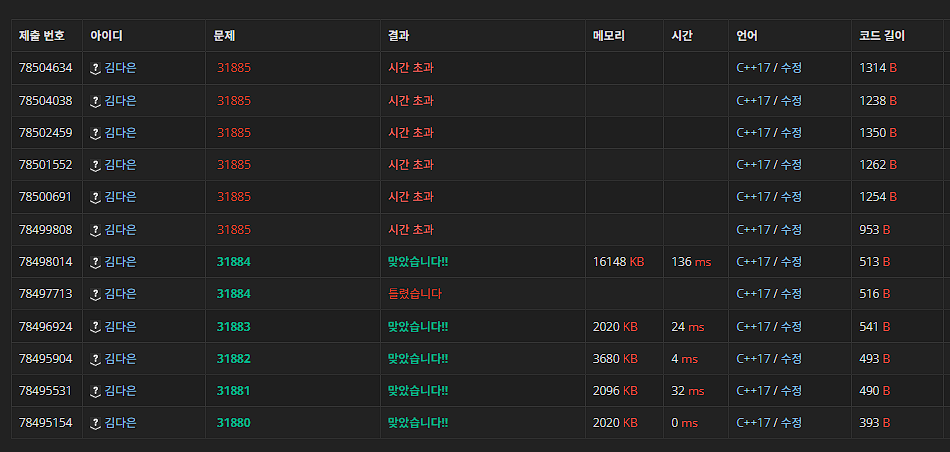The width and height of the screenshot is (950, 452).
Task: Open problem 31881 link
Action: coord(234,391)
